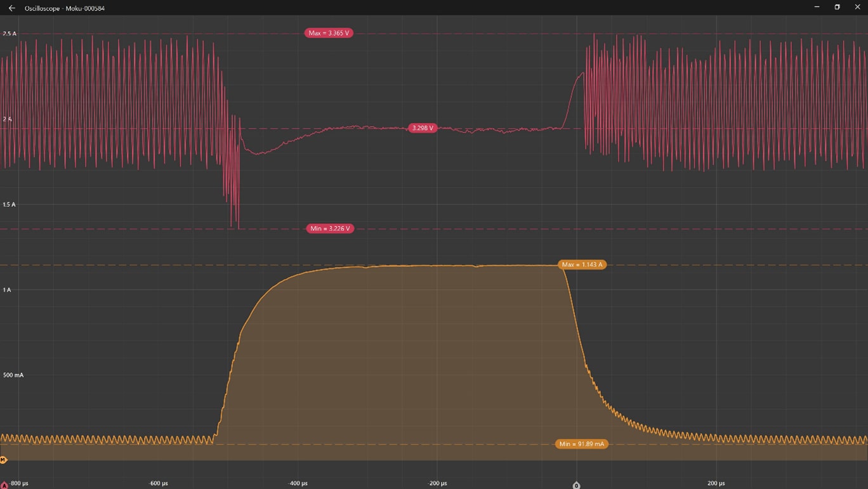The height and width of the screenshot is (489, 868).
Task: Click the -600 µs time axis label
Action: pos(159,483)
